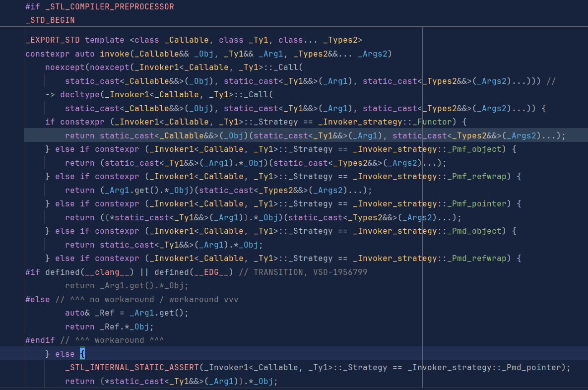Screen dimensions: 588x390
Task: Click the "_Pmf_pointer" strategy identifier
Action: [477, 204]
